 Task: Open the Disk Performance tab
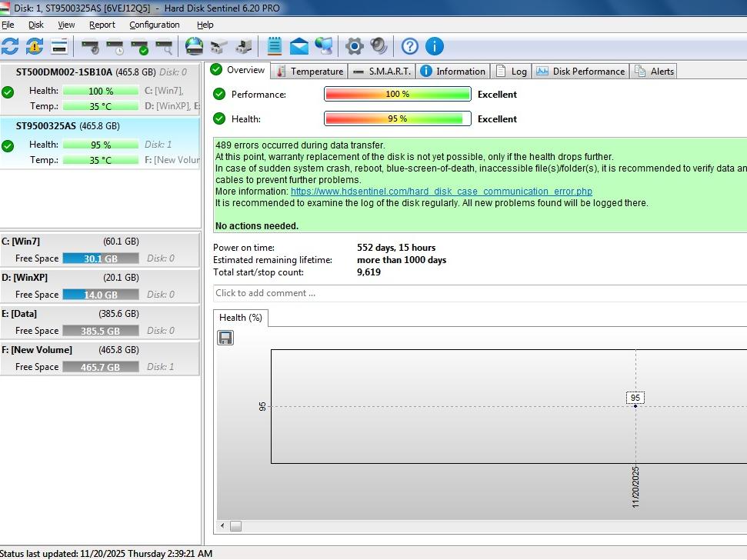click(581, 72)
